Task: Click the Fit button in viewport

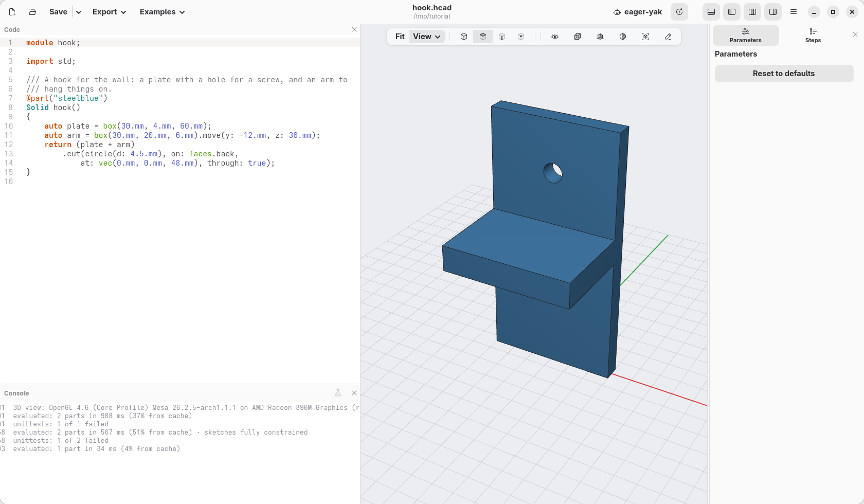Action: point(400,37)
